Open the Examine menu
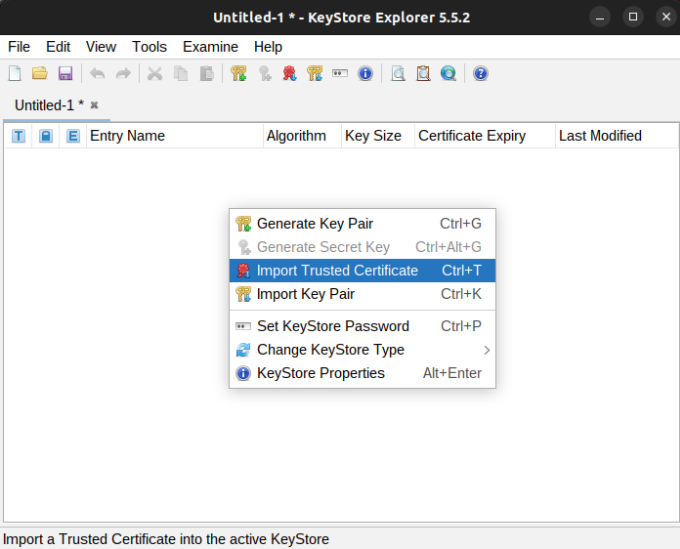The height and width of the screenshot is (549, 680). pos(210,47)
